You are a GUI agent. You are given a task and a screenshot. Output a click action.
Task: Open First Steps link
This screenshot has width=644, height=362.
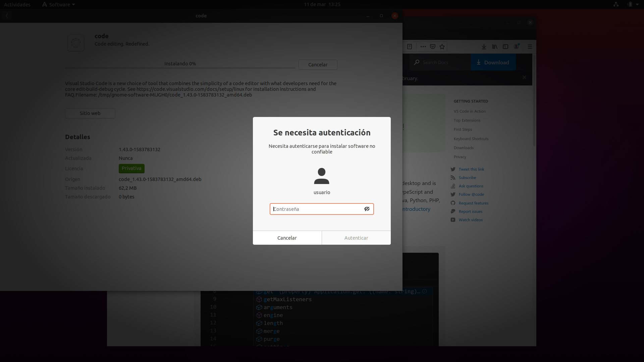tap(463, 129)
